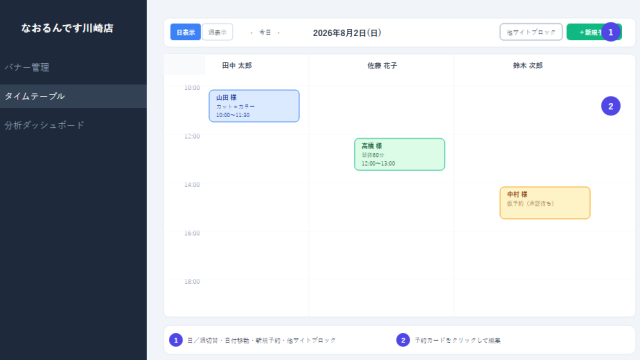The width and height of the screenshot is (640, 360).
Task: Click the 12:00 time label
Action: [x=192, y=136]
